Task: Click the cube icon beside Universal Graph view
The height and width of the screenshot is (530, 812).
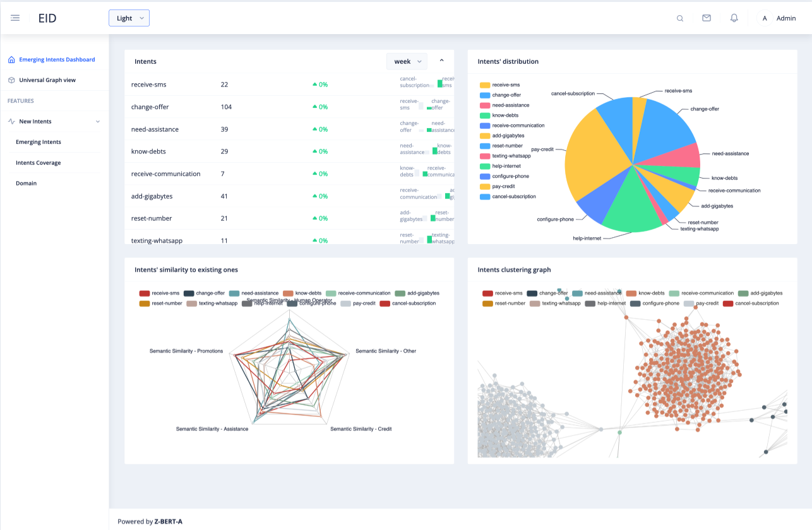Action: pyautogui.click(x=11, y=80)
